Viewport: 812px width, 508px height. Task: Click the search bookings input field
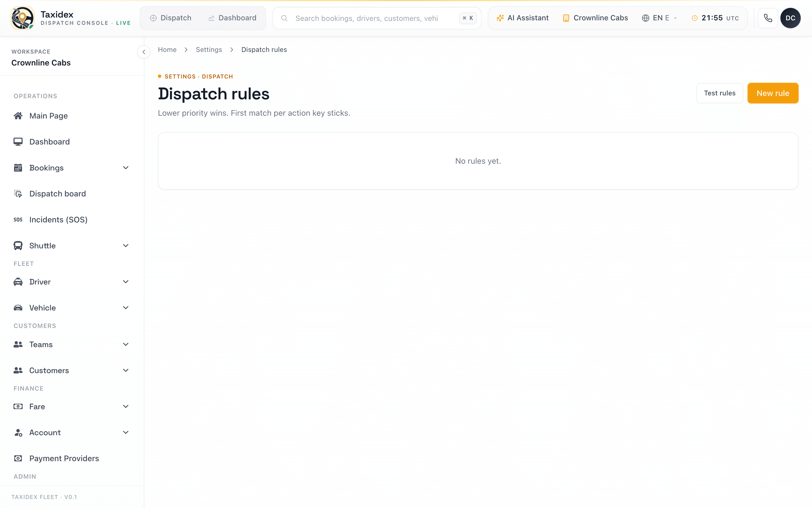click(x=377, y=18)
